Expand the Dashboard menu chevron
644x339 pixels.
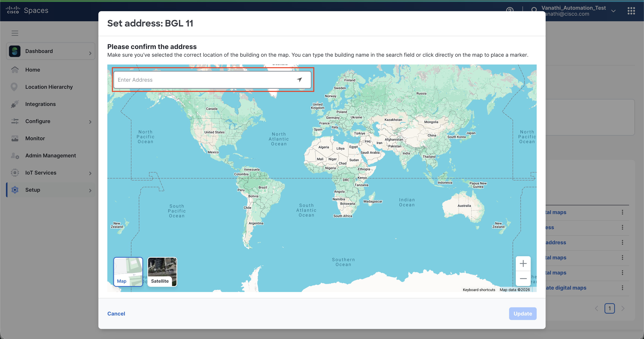pos(90,53)
